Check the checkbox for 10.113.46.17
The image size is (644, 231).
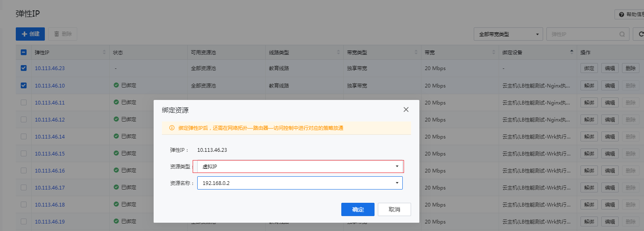click(x=24, y=187)
